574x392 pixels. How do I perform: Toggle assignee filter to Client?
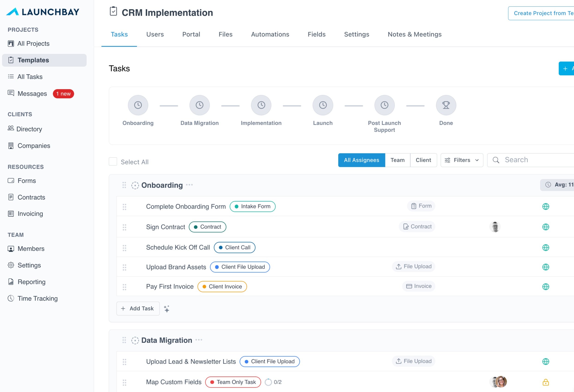pyautogui.click(x=423, y=160)
